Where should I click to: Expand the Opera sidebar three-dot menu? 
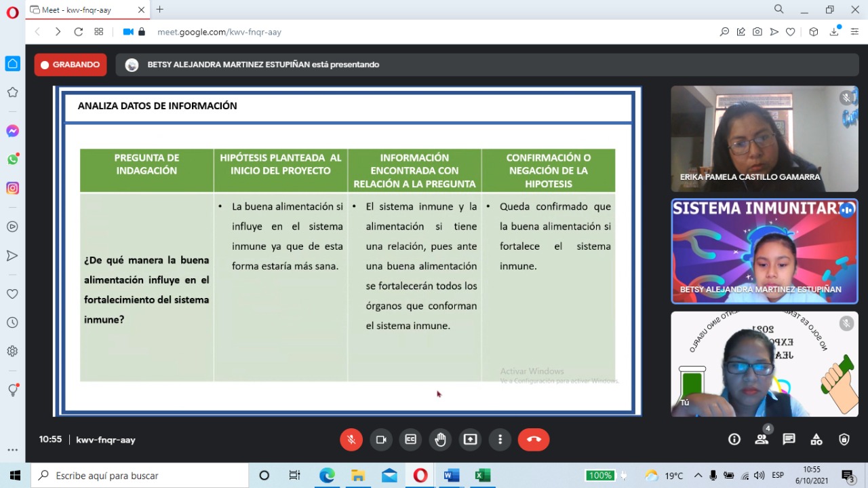12,450
